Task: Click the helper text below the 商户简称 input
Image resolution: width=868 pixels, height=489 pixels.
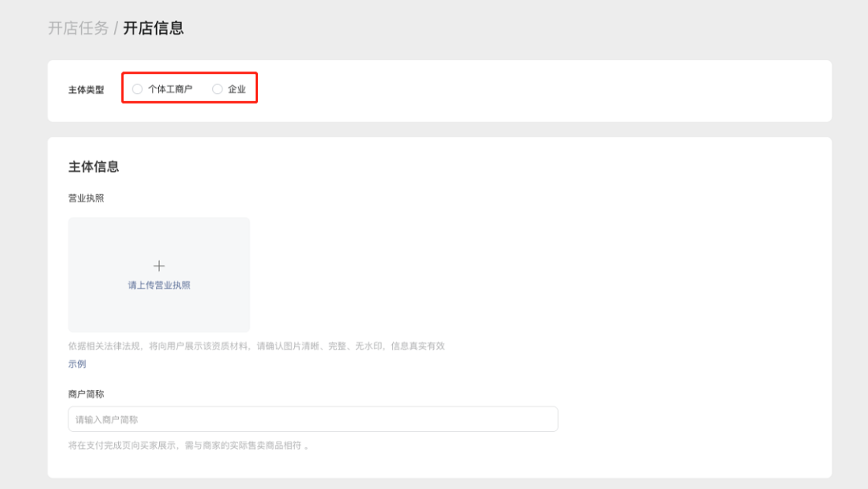Action: click(x=188, y=445)
